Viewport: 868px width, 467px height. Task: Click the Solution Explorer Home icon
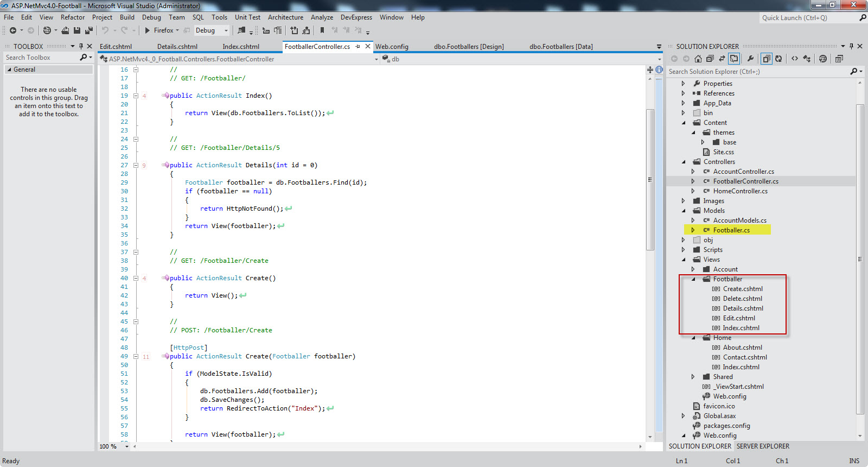698,59
